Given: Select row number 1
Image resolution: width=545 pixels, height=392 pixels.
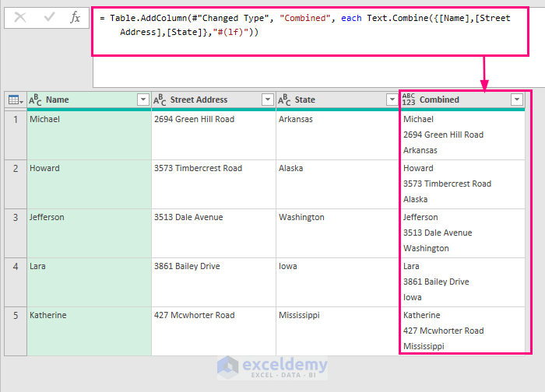Looking at the screenshot, I should click(16, 135).
